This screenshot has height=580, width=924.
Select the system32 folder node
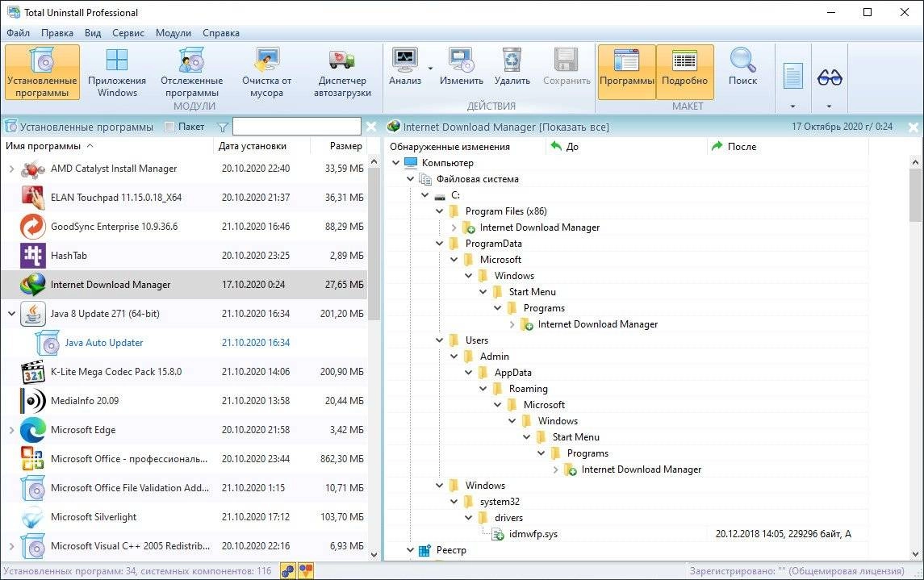pos(500,501)
